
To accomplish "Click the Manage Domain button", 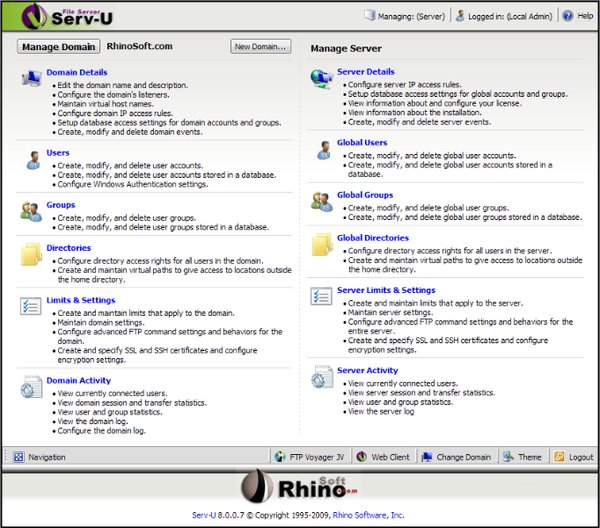I will tap(59, 47).
